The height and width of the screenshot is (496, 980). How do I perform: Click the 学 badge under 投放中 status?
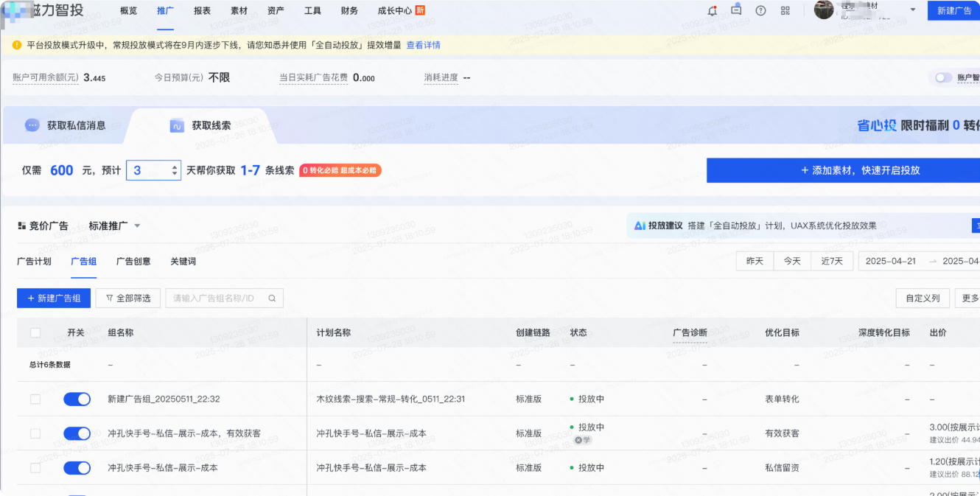[x=583, y=440]
